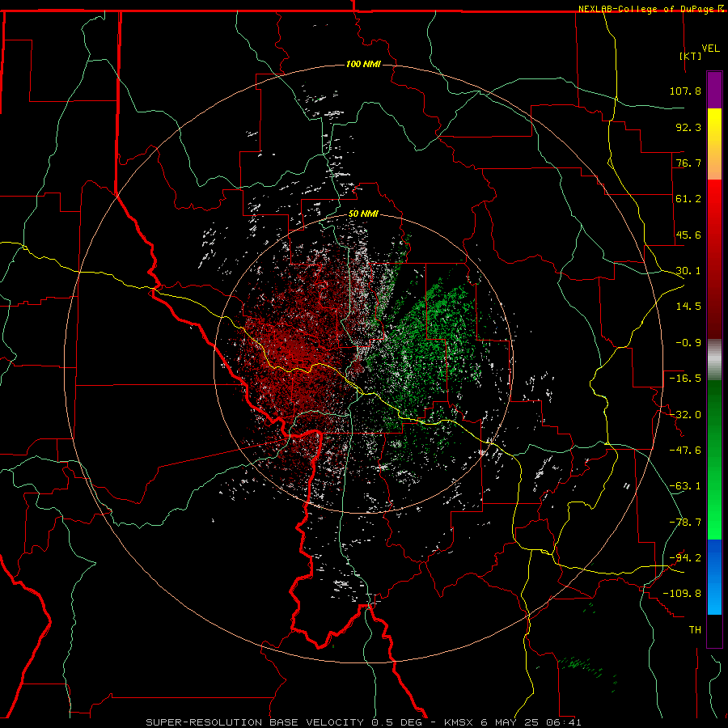Pick the red segment of velocity scale
This screenshot has height=728, width=728.
pos(714,259)
